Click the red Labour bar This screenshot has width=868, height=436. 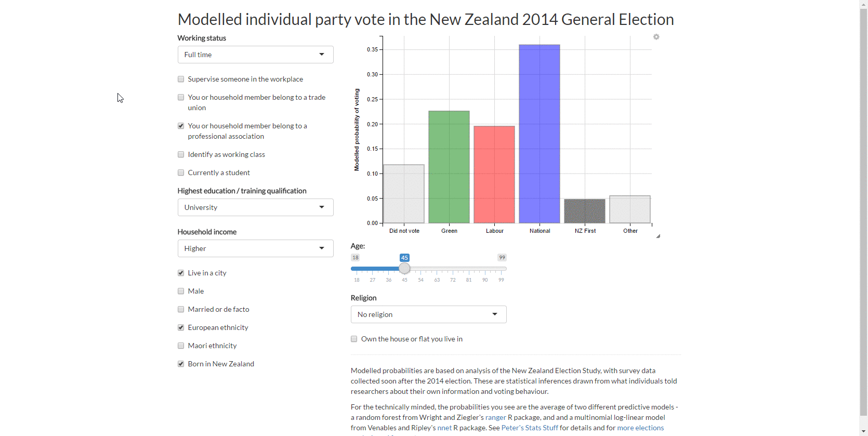(494, 175)
